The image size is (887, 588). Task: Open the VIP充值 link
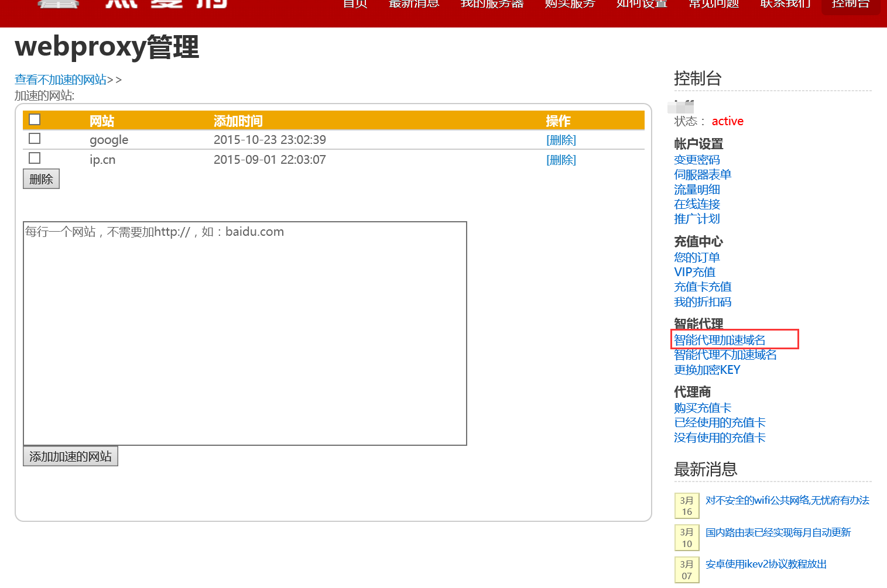coord(694,272)
